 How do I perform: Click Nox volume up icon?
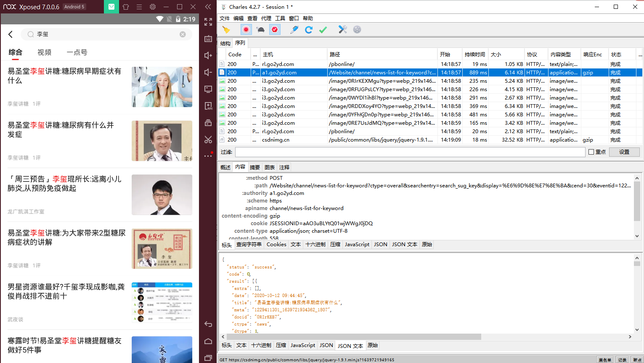point(208,55)
